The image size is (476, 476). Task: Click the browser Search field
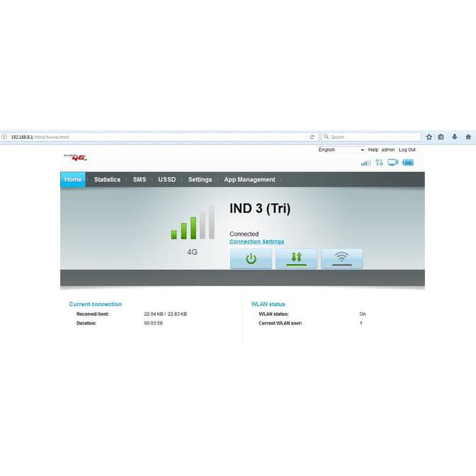tap(371, 137)
